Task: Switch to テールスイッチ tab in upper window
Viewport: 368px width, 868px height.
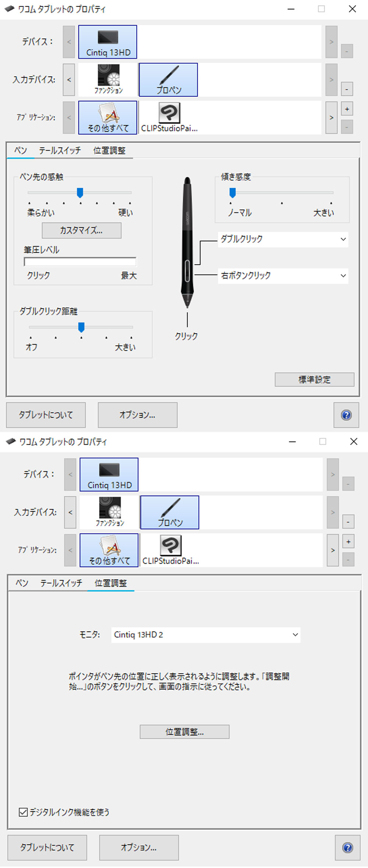Action: (x=60, y=150)
